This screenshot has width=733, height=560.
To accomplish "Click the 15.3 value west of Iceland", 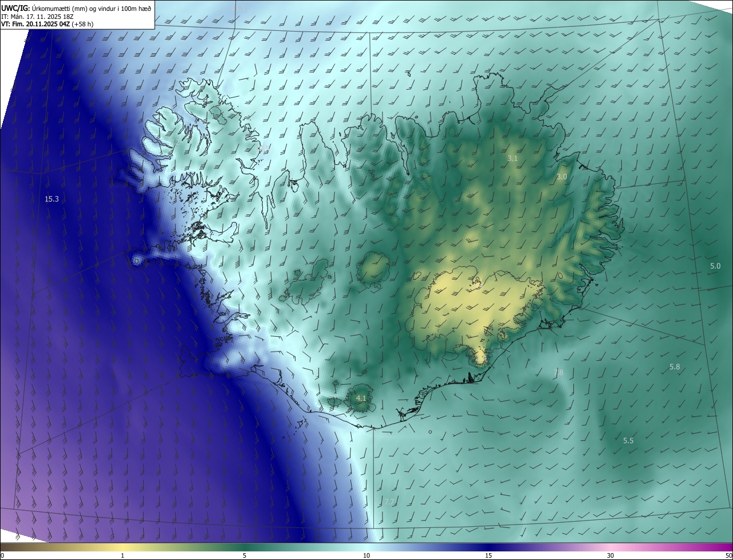I will point(52,199).
